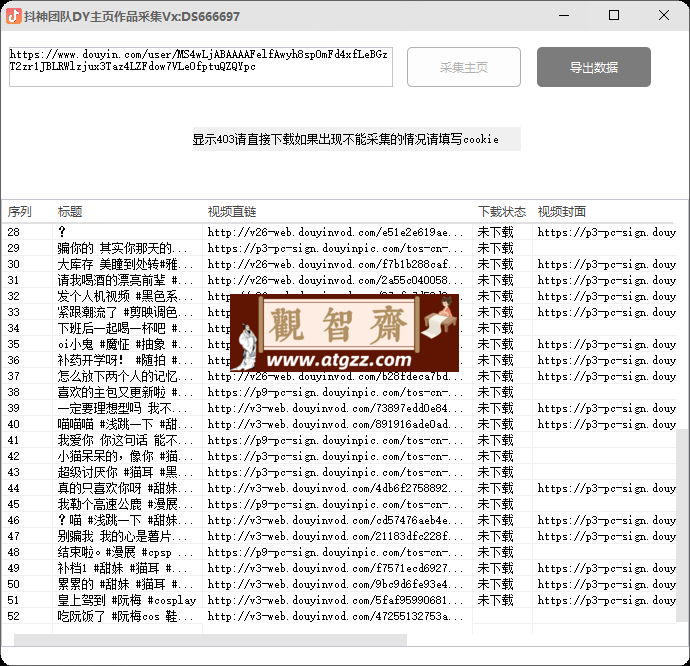Close the 抖神团队DY主页作品采集 window
Viewport: 690px width, 666px height.
(664, 15)
